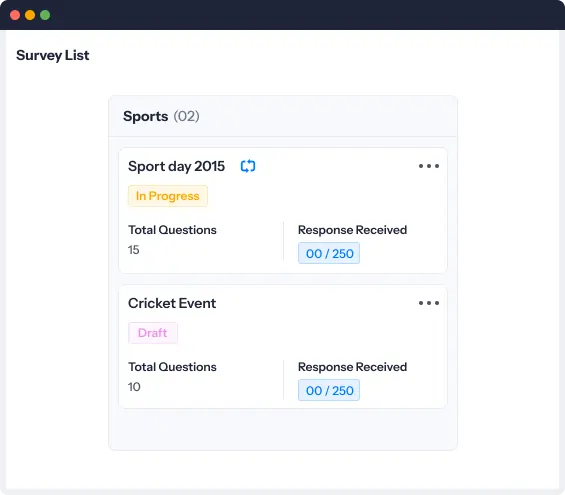The height and width of the screenshot is (495, 565).
Task: Click the value 10 under Total Questions
Action: (x=134, y=387)
